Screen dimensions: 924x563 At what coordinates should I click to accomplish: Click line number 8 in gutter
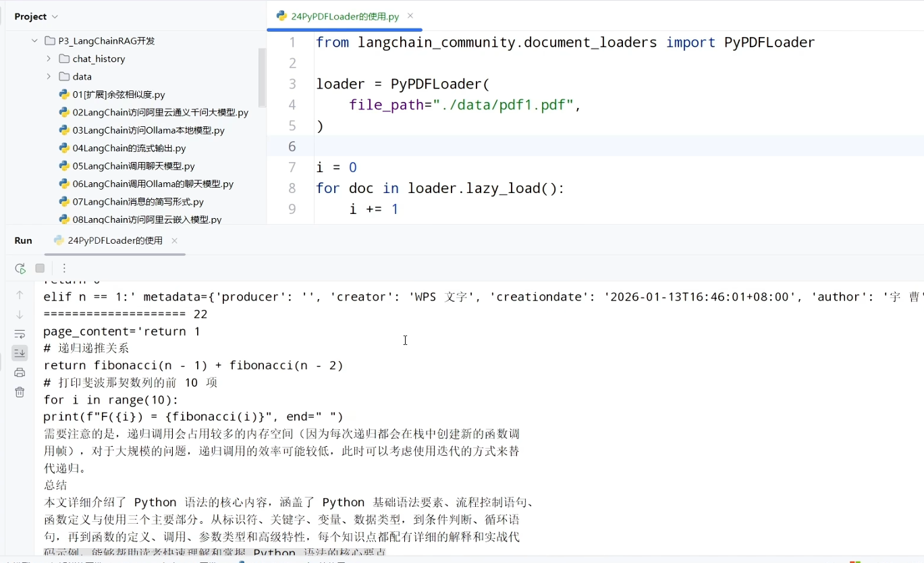(x=292, y=188)
